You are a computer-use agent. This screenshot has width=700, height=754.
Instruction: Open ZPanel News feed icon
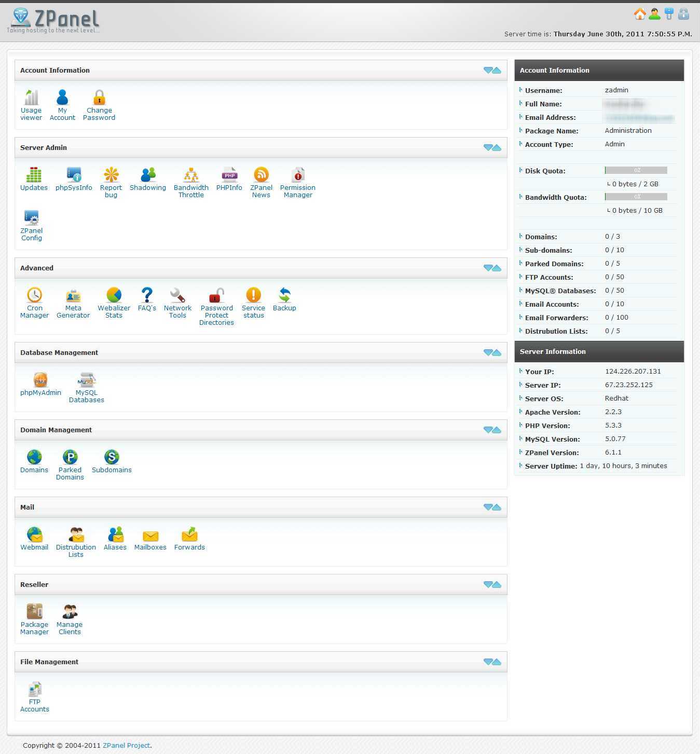click(x=261, y=175)
